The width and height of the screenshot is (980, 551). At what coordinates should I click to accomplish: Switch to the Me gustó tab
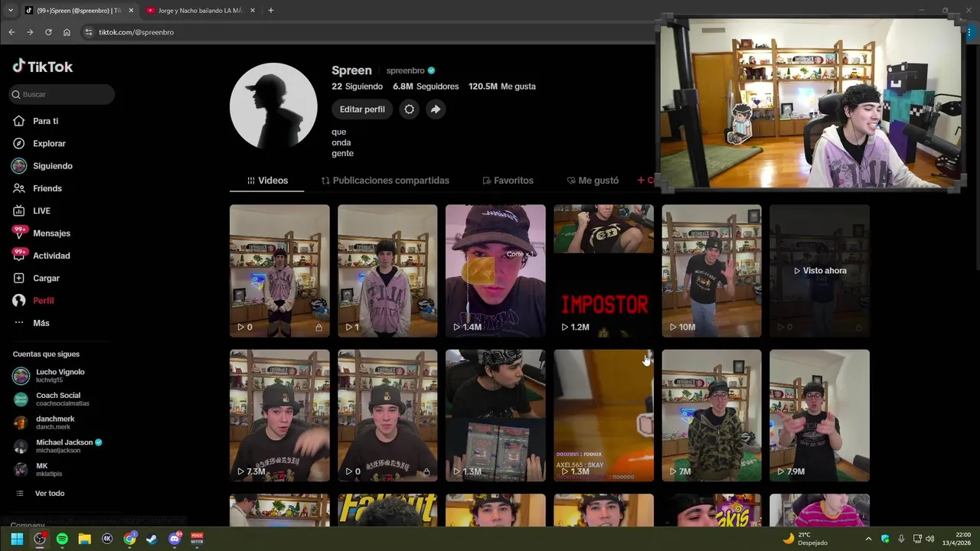(x=593, y=181)
